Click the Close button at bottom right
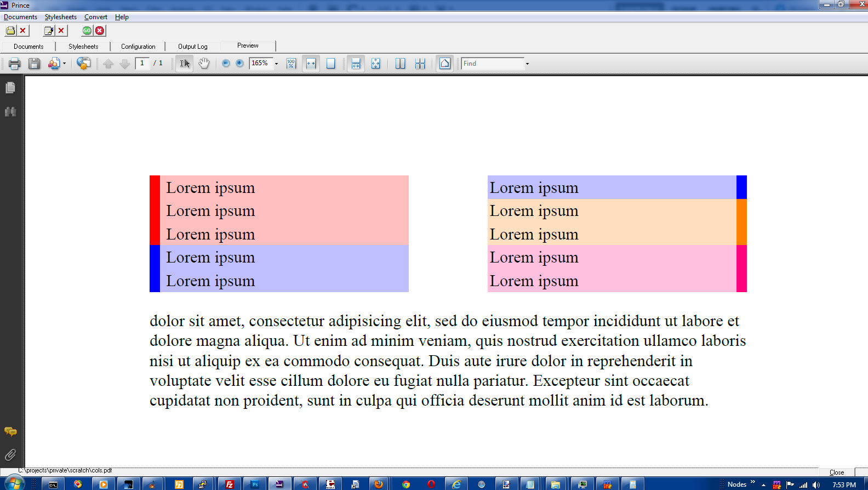Image resolution: width=868 pixels, height=490 pixels. [x=836, y=472]
